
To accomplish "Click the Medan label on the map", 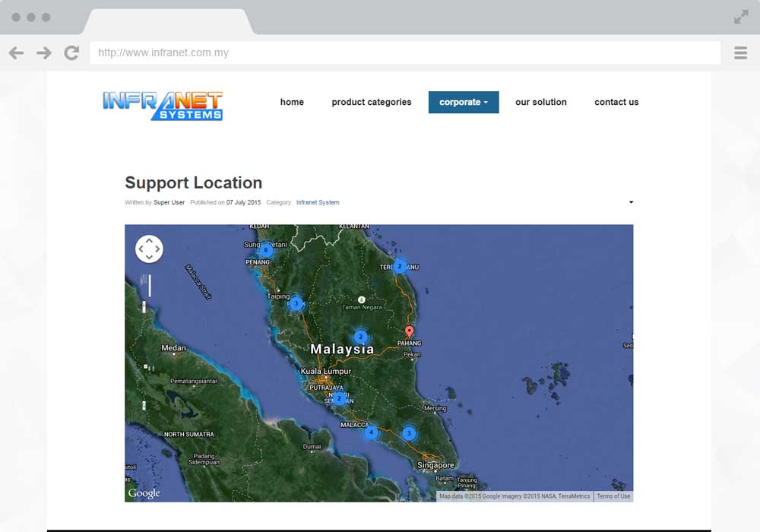I will pyautogui.click(x=173, y=348).
